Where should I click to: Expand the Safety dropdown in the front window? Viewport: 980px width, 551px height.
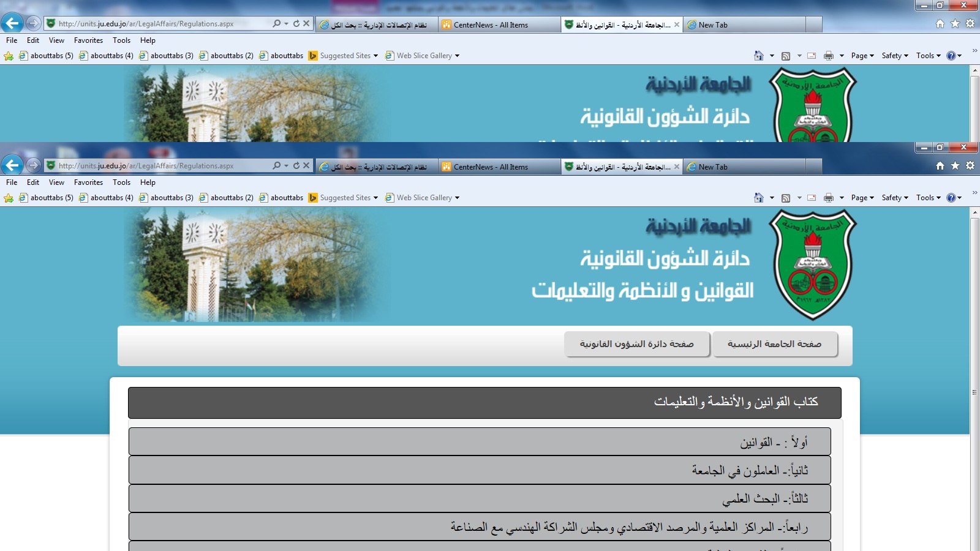(x=894, y=198)
